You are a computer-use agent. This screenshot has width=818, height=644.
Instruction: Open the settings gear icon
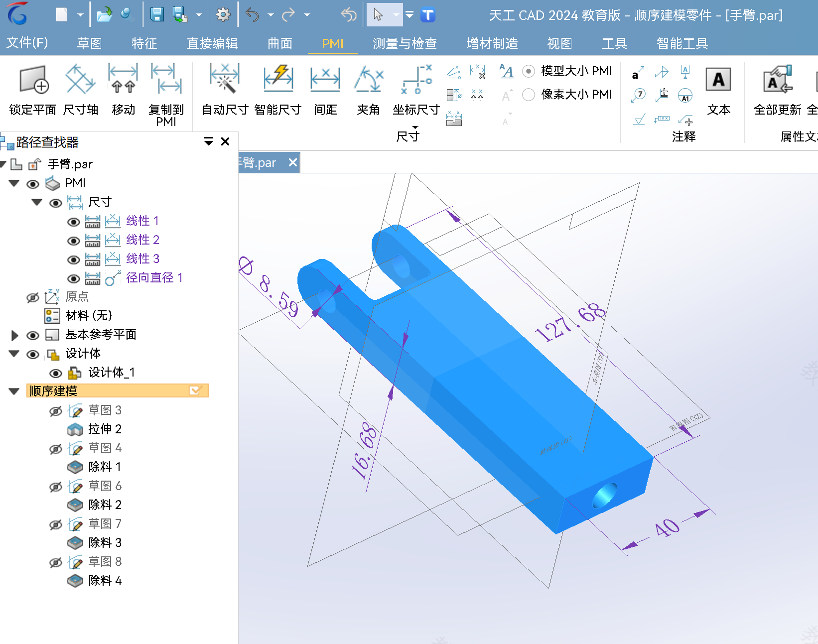pos(223,15)
